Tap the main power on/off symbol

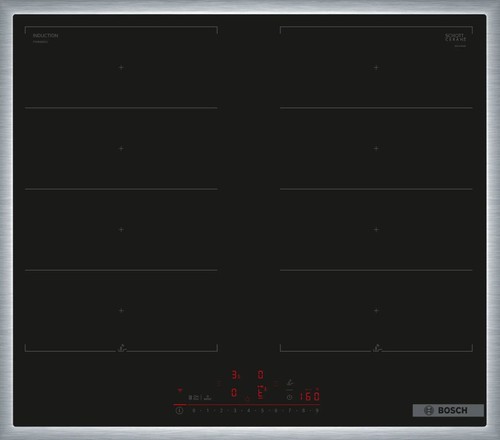click(179, 410)
